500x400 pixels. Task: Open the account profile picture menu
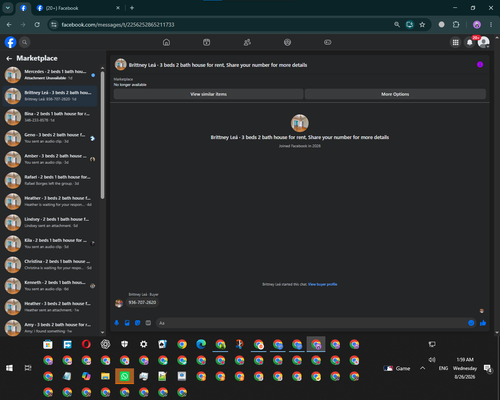pyautogui.click(x=484, y=42)
